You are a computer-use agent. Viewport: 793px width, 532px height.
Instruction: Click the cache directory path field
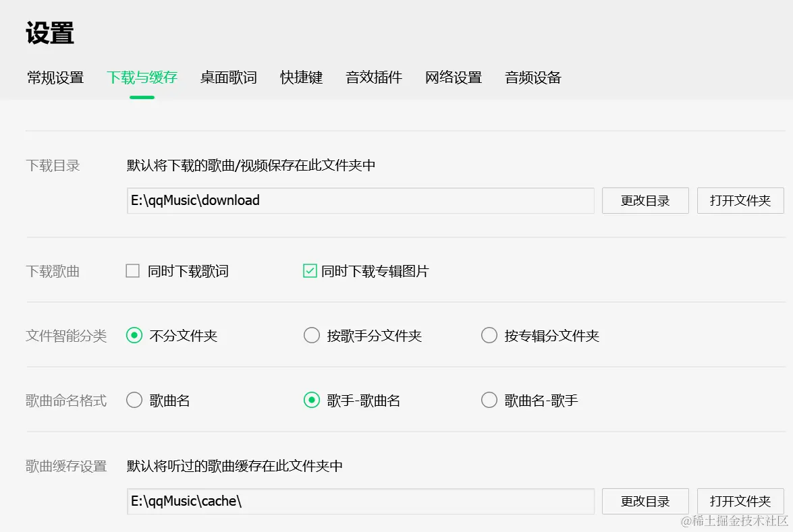pos(360,502)
